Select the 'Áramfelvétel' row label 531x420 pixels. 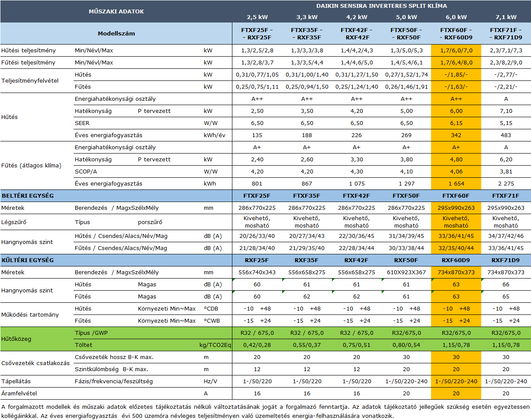pyautogui.click(x=19, y=393)
